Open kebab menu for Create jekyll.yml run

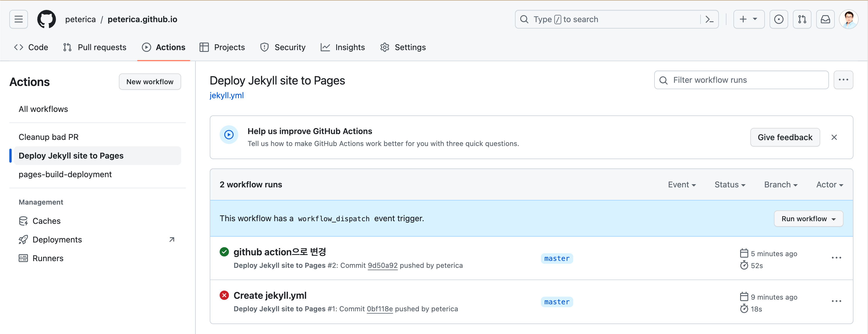[x=836, y=301]
